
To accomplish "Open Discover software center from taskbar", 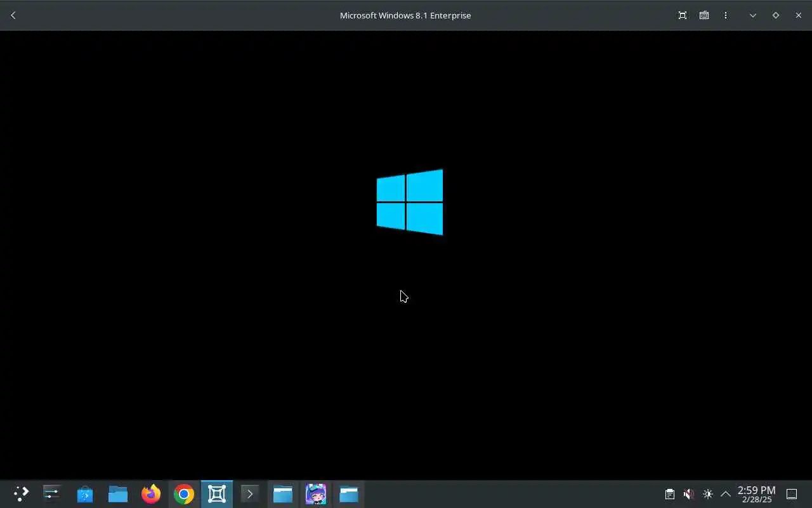I will (x=85, y=494).
